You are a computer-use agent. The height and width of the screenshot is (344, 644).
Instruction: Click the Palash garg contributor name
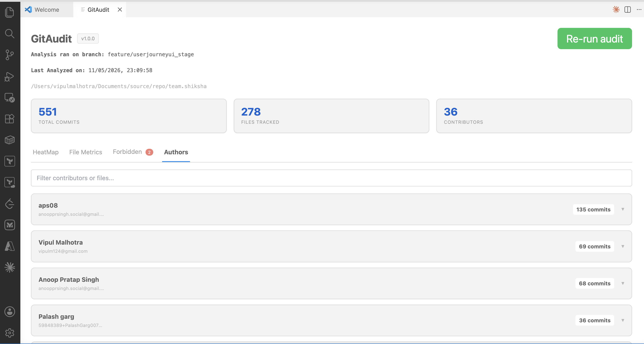(56, 317)
